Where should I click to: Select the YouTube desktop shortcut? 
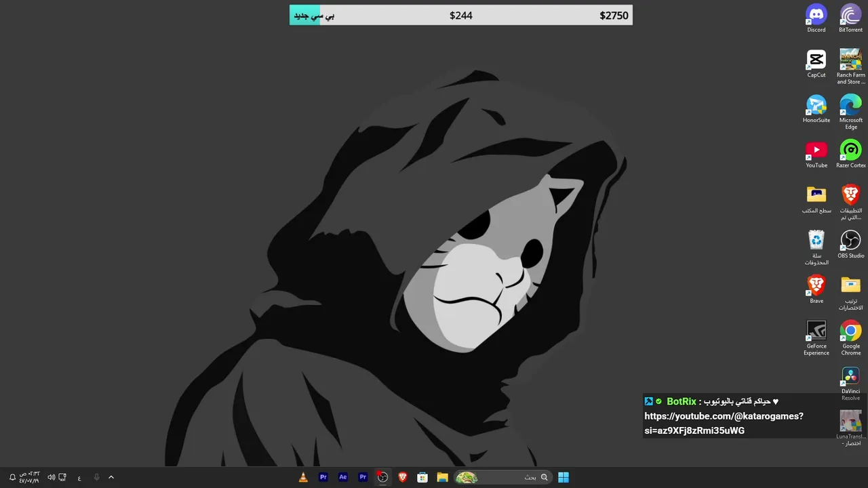(x=816, y=155)
